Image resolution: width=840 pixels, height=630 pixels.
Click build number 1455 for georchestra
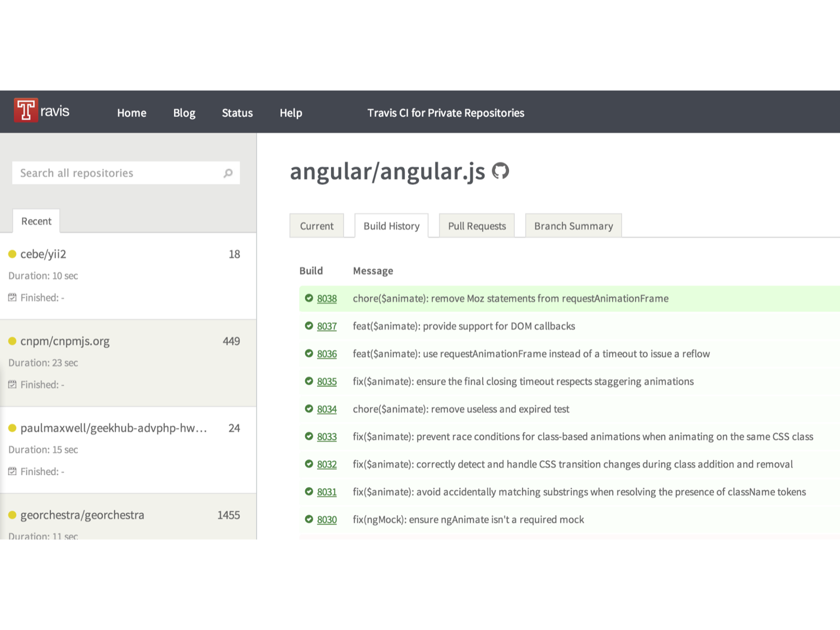click(x=228, y=515)
